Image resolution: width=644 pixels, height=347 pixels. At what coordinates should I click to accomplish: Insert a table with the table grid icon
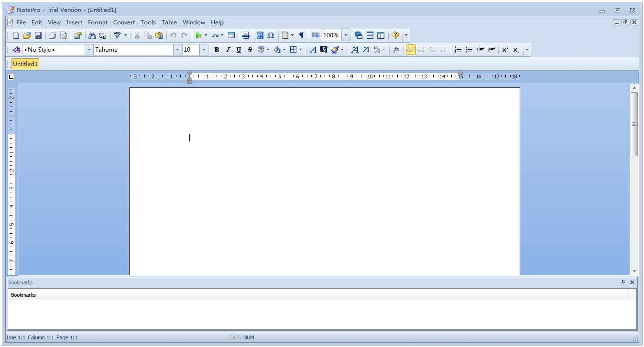tap(231, 35)
